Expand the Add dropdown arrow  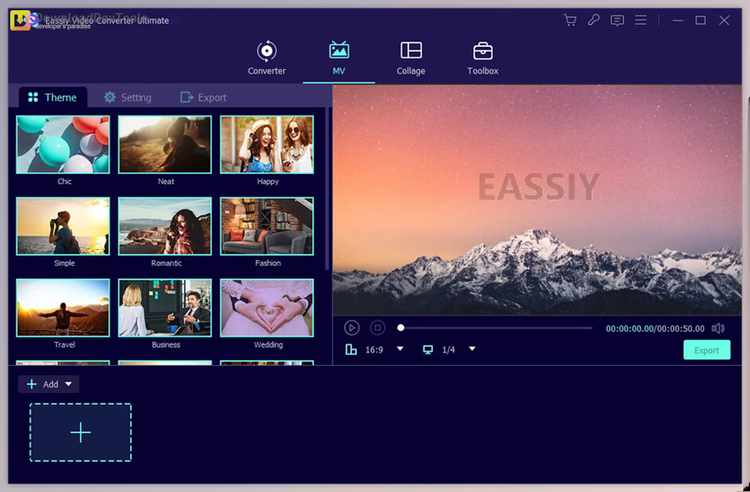pyautogui.click(x=68, y=384)
